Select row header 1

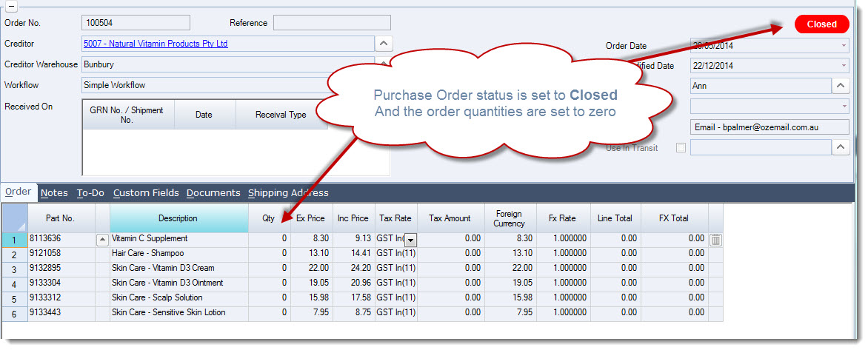coord(15,240)
